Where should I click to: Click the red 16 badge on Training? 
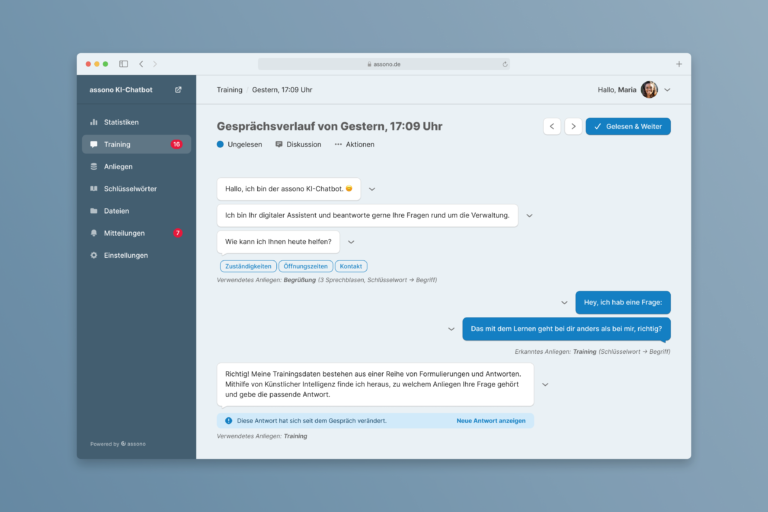[x=176, y=144]
